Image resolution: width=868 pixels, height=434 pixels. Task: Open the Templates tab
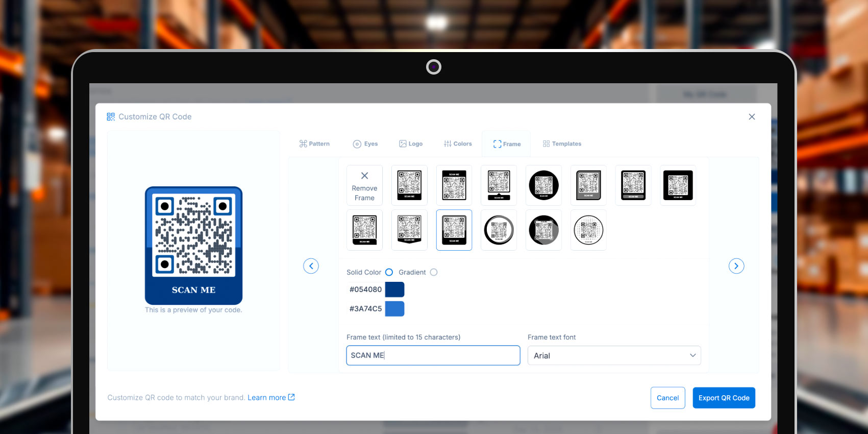tap(562, 144)
